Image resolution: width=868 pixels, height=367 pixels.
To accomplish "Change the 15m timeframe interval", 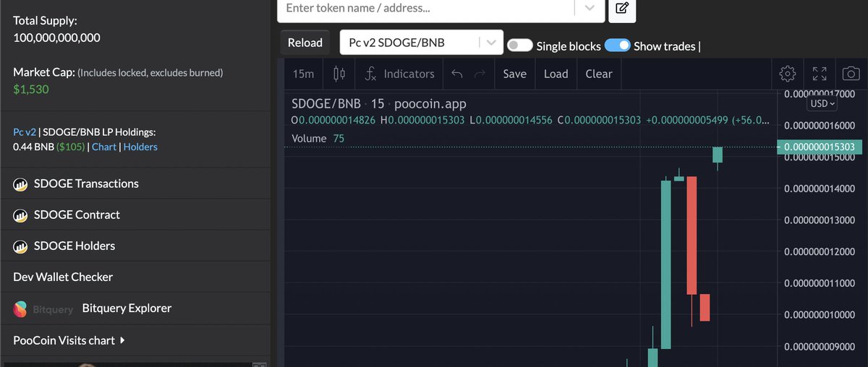I will [x=304, y=74].
